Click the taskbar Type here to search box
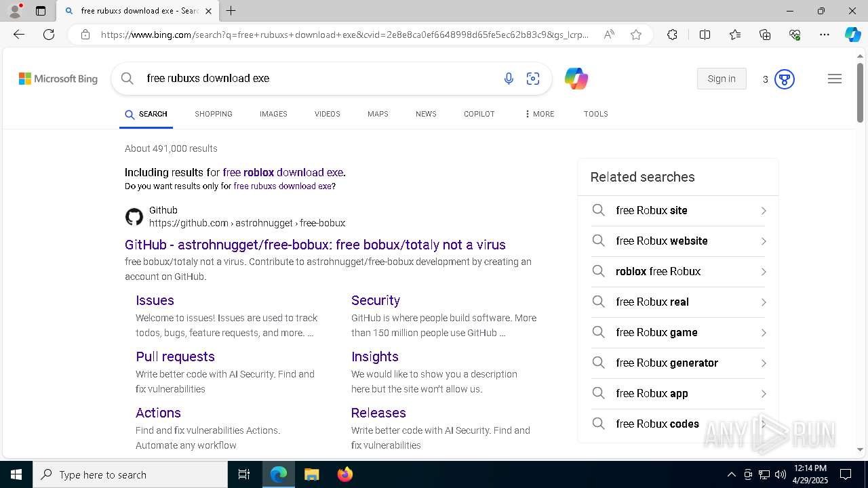The width and height of the screenshot is (868, 488). tap(130, 474)
